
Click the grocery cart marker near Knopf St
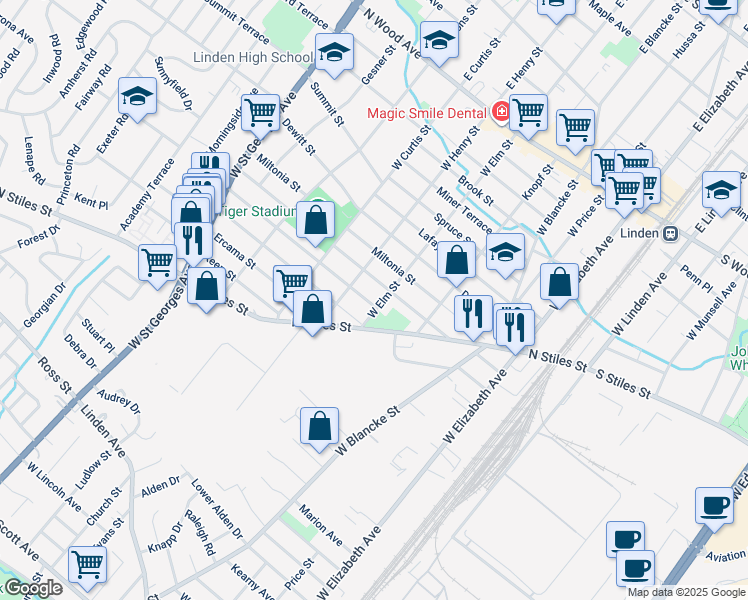[575, 127]
